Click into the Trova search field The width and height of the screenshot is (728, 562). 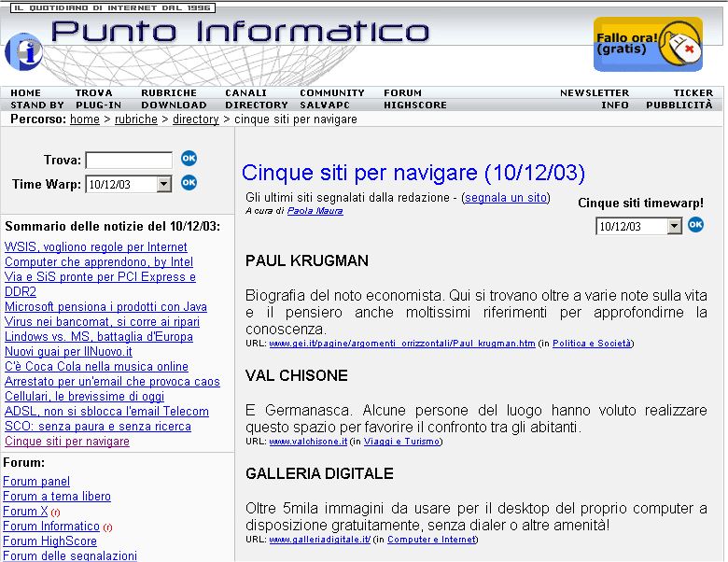coord(129,161)
